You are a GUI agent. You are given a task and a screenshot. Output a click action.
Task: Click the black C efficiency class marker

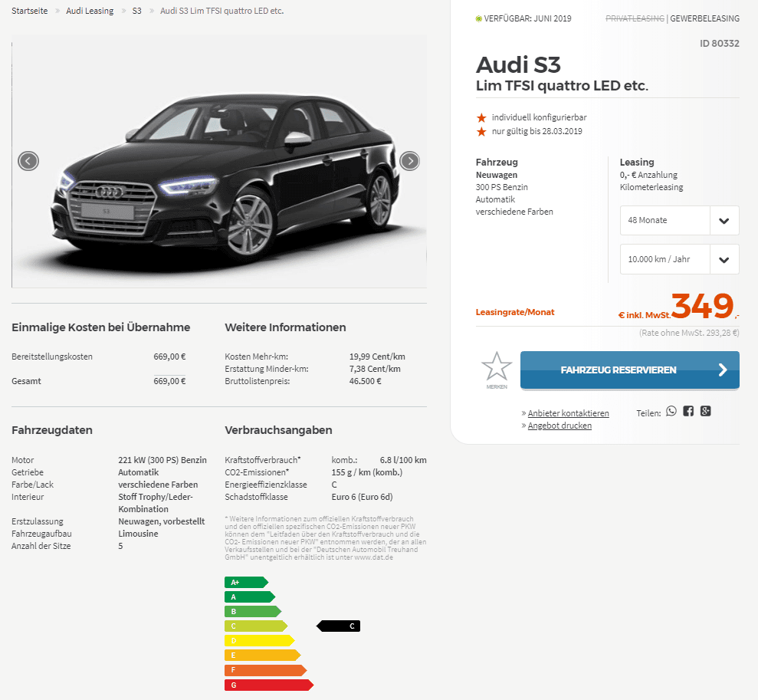(339, 626)
